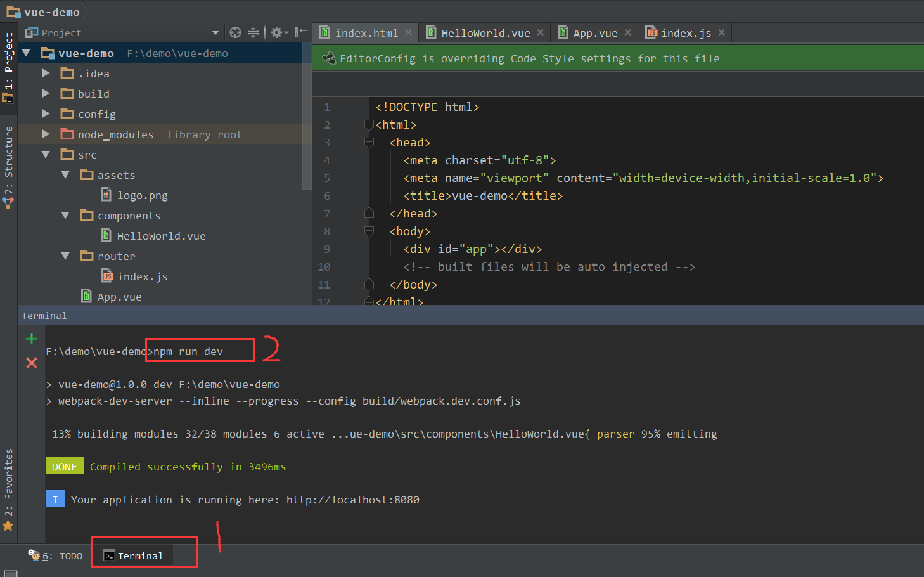Close the index.html editor tab
Viewport: 924px width, 577px height.
point(409,32)
